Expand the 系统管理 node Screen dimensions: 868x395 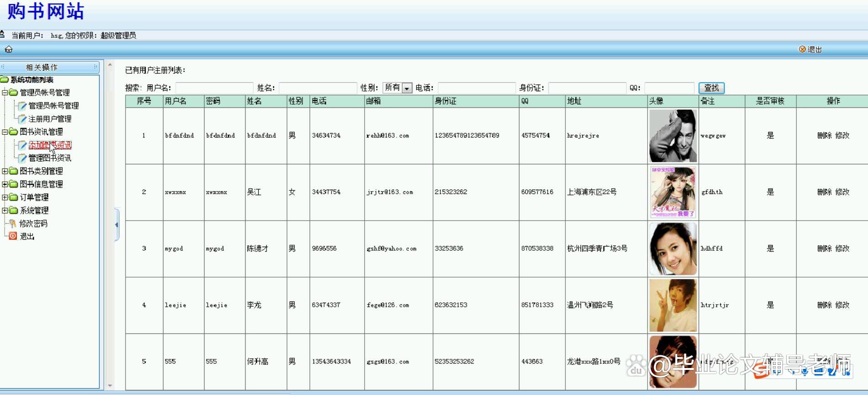[5, 211]
